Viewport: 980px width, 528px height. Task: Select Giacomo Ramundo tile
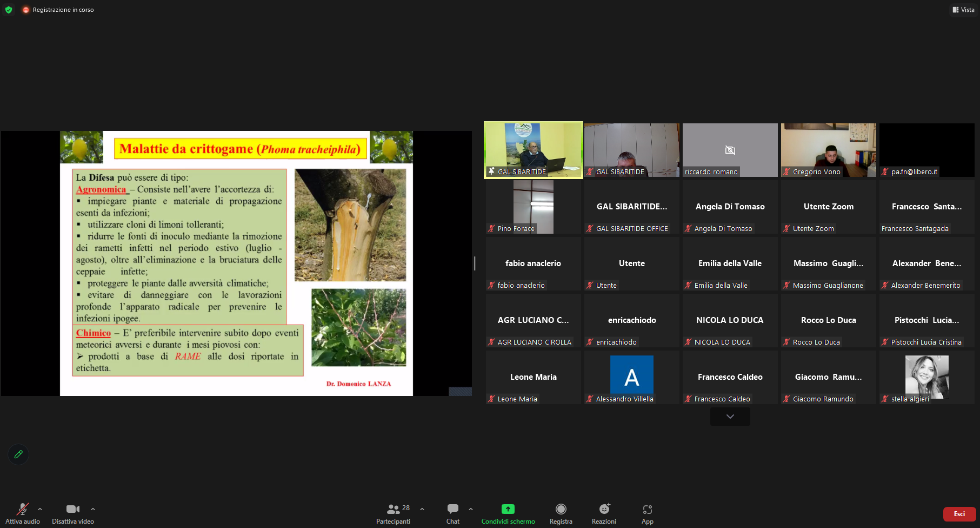(x=829, y=377)
